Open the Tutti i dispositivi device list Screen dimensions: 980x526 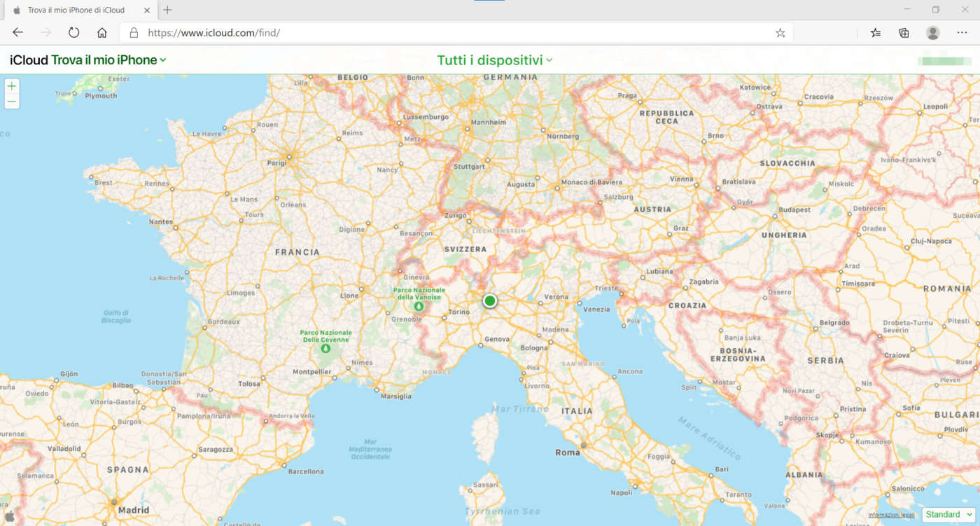pos(495,60)
